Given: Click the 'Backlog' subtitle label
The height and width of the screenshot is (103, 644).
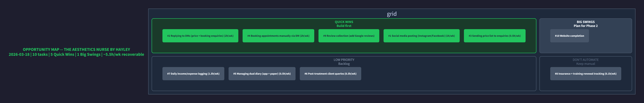Looking at the screenshot, I should tap(344, 64).
